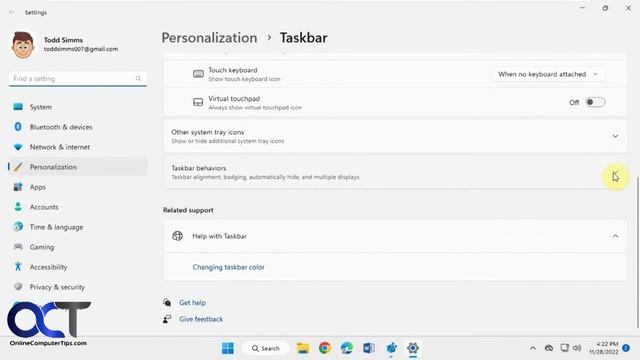This screenshot has height=360, width=640.
Task: Expand Other system tray icons
Action: 395,136
